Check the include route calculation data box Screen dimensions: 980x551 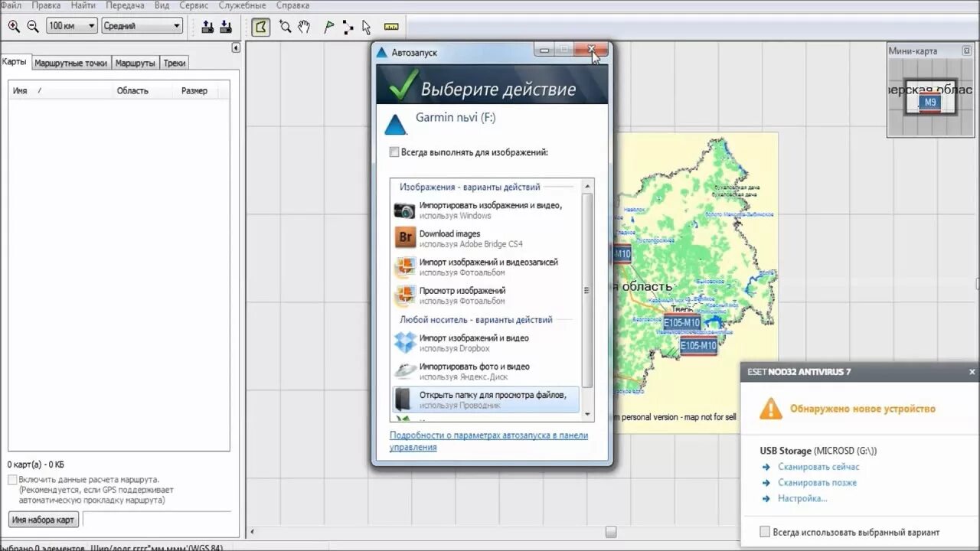[12, 479]
